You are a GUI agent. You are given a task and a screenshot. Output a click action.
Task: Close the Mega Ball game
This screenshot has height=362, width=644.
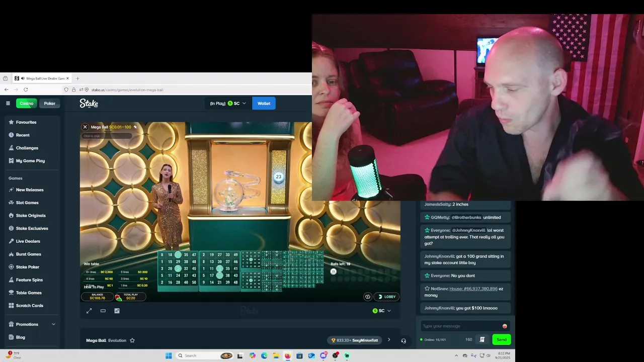(85, 127)
